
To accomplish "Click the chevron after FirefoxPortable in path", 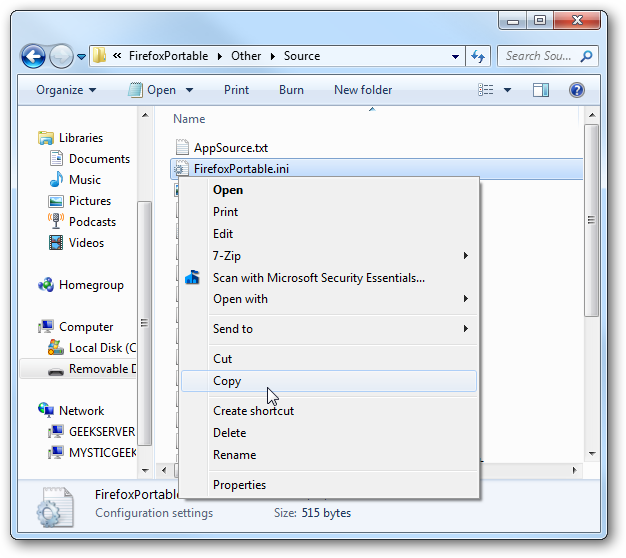I will pos(220,56).
